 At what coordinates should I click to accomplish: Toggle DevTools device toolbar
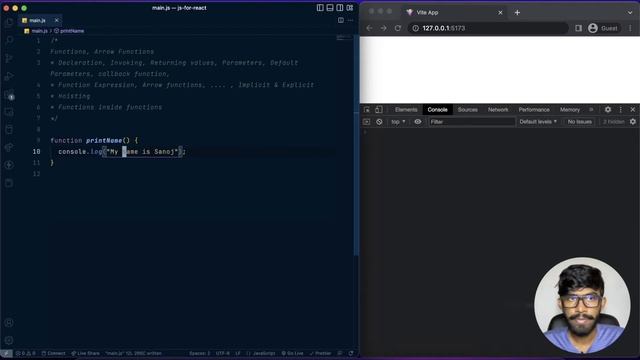click(x=379, y=110)
